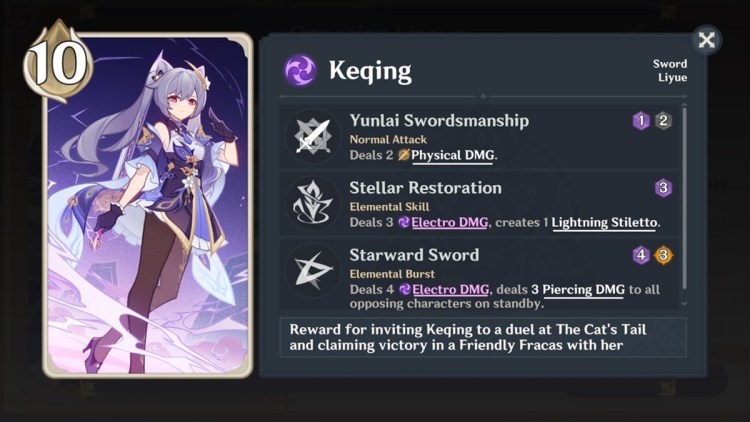Click the skill list vertical scrollbar

point(684,199)
